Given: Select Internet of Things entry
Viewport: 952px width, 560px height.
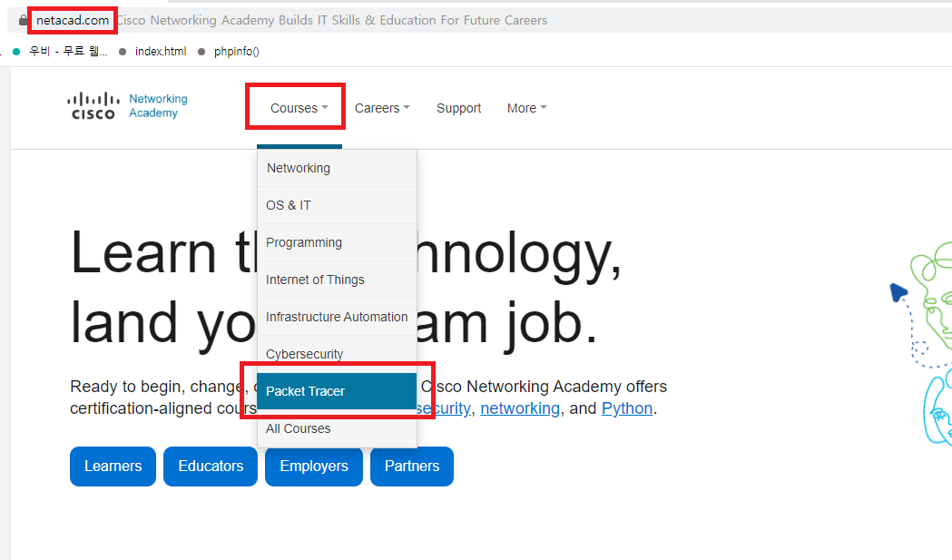Looking at the screenshot, I should click(337, 280).
